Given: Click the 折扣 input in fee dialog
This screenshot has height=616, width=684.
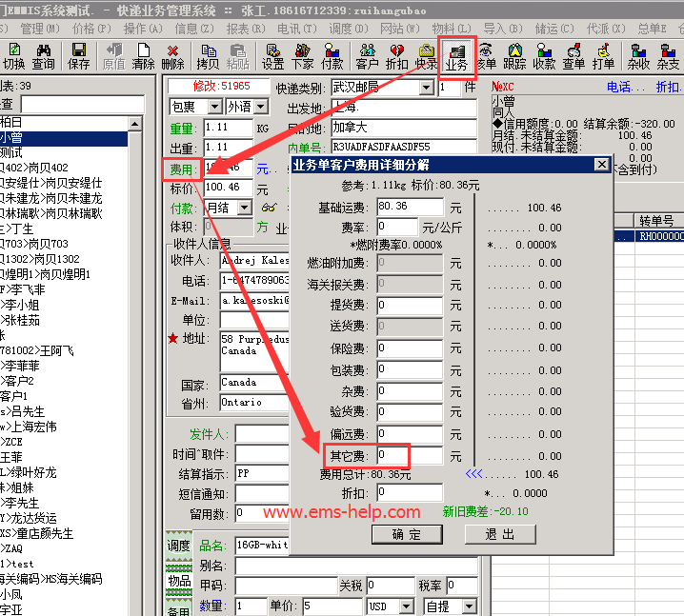Looking at the screenshot, I should pos(410,492).
